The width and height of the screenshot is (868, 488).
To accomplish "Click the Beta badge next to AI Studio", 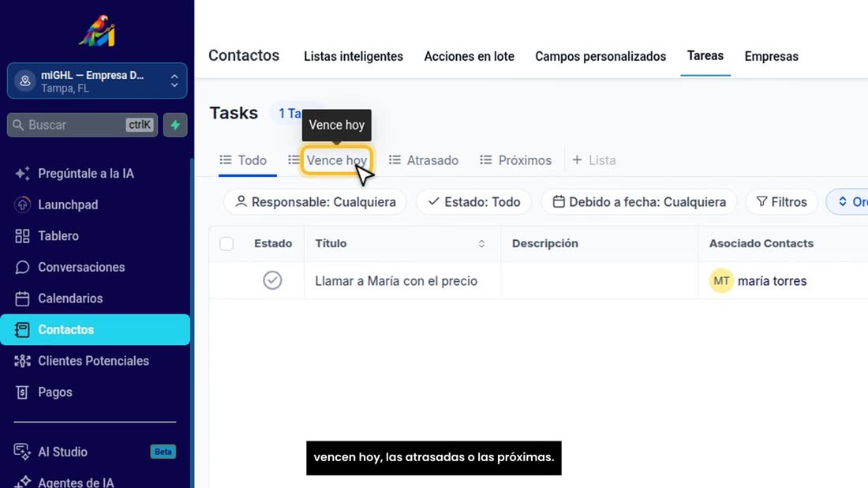I will (163, 452).
